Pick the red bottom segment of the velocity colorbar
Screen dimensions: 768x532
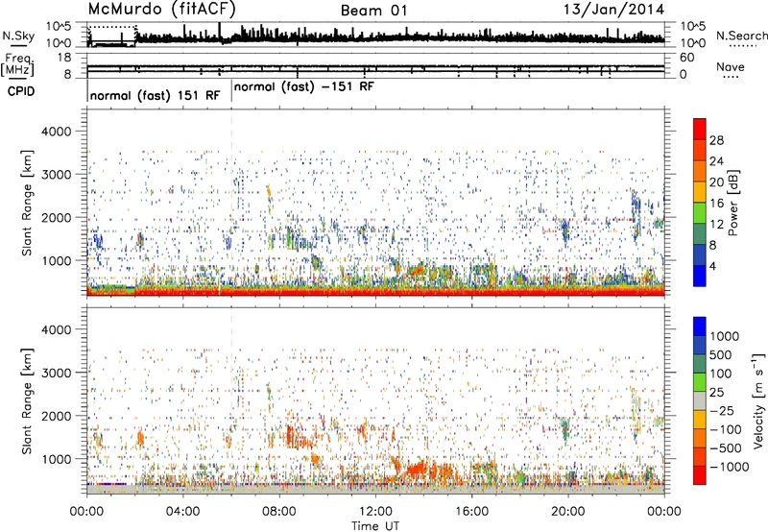[700, 474]
